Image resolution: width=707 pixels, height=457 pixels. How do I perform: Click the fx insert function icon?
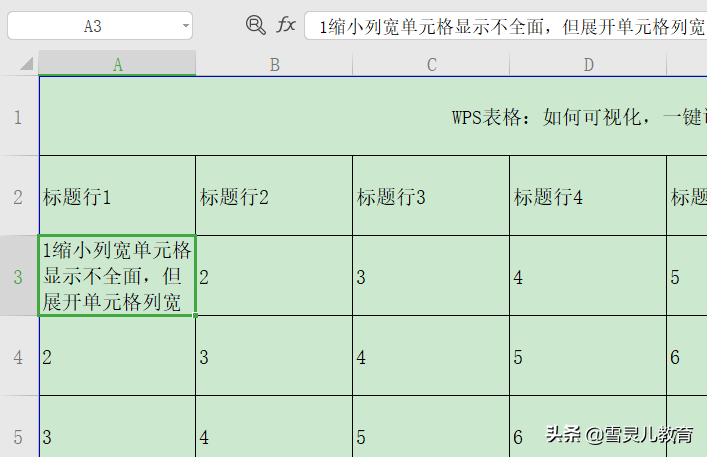(x=286, y=25)
